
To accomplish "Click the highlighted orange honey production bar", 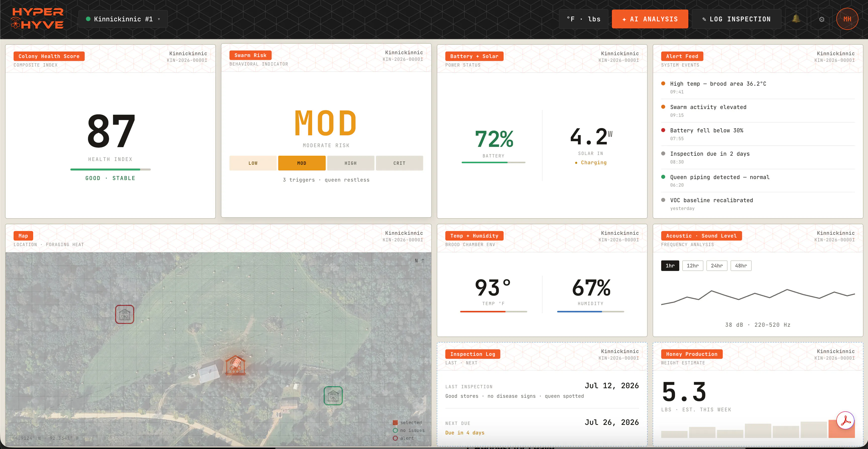I will point(841,429).
